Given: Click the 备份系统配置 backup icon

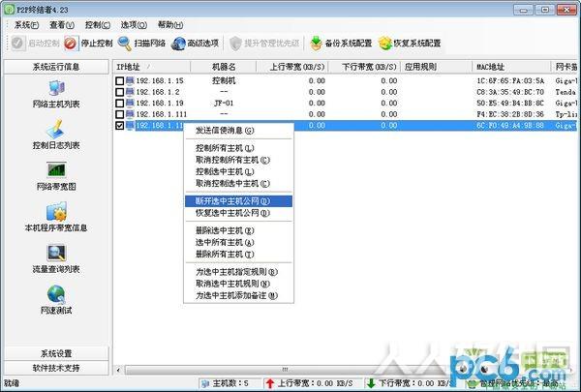Looking at the screenshot, I should pos(316,43).
